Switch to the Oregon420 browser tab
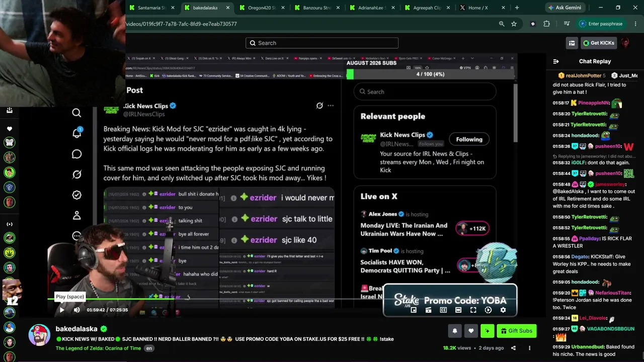The width and height of the screenshot is (644, 362). 263,8
